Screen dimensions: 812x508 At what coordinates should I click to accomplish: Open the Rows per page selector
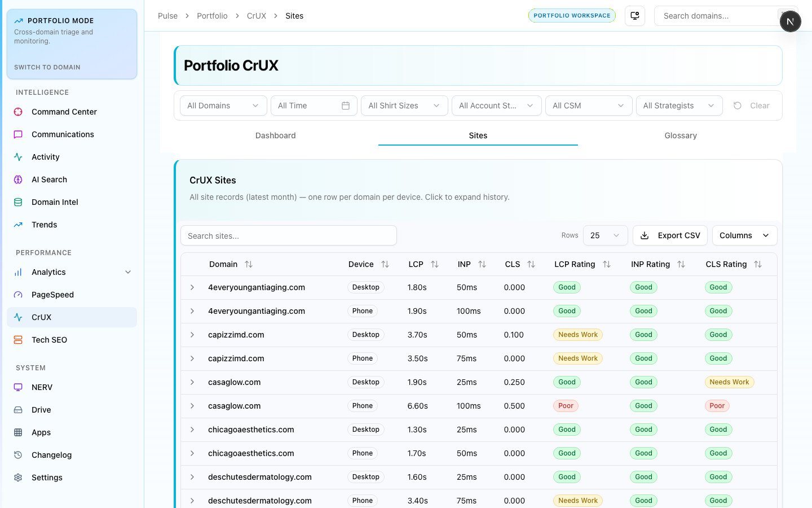coord(604,235)
